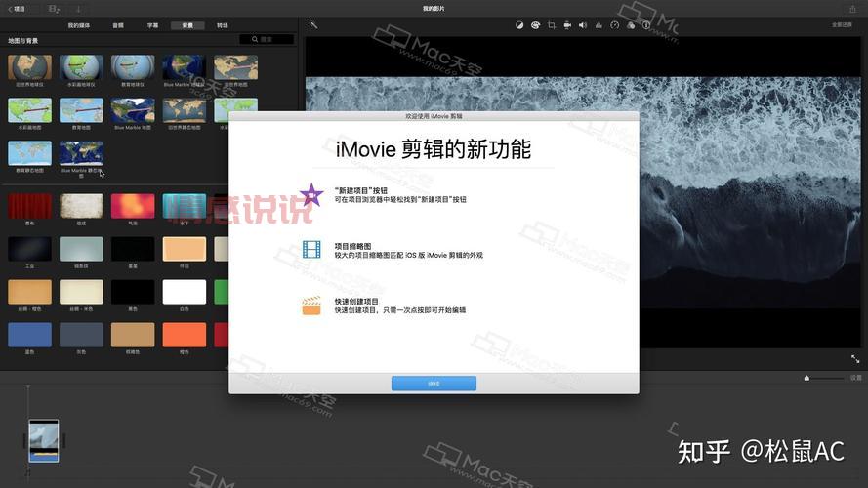Click the magic wand auto-enhance icon
Viewport: 868px width, 488px height.
pyautogui.click(x=313, y=24)
